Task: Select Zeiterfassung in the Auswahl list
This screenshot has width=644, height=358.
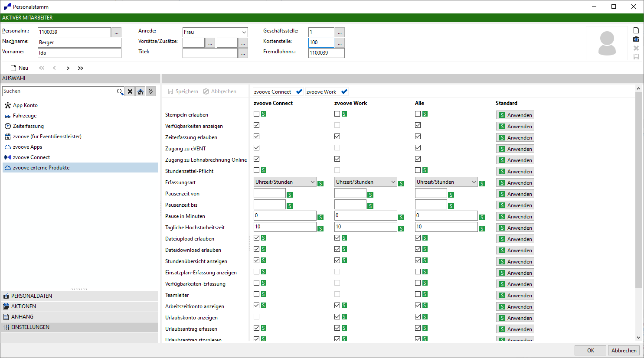Action: click(x=80, y=126)
